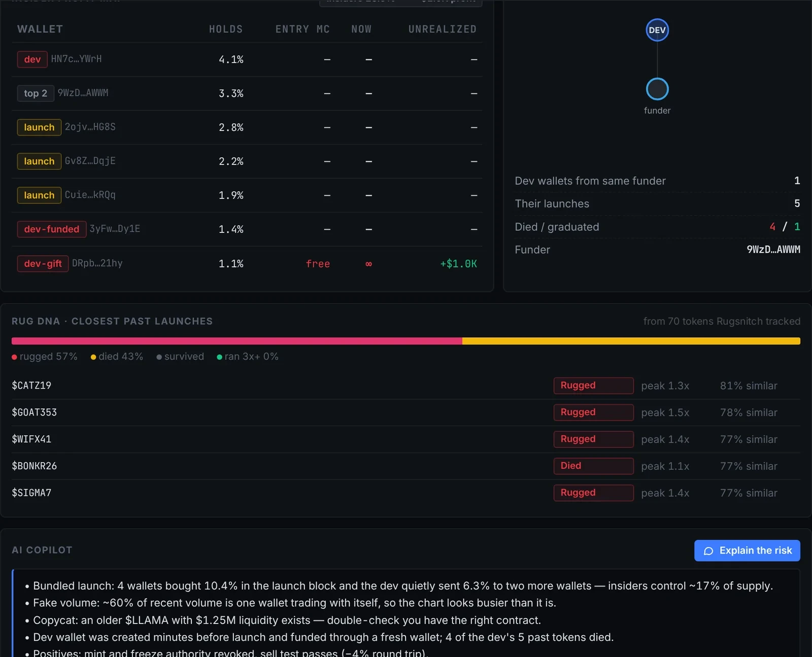Open wallet address HN7c…YWrH
Screen dimensions: 812x657
76,59
